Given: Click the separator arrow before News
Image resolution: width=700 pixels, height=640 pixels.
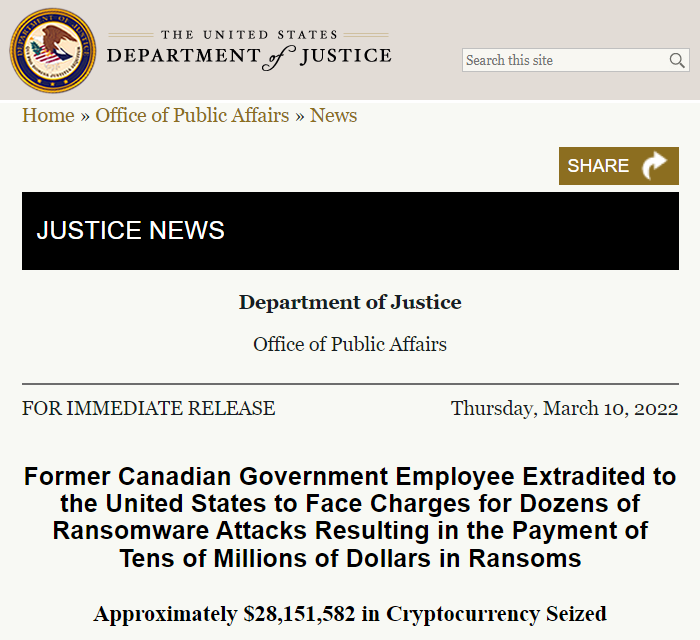Looking at the screenshot, I should click(299, 115).
